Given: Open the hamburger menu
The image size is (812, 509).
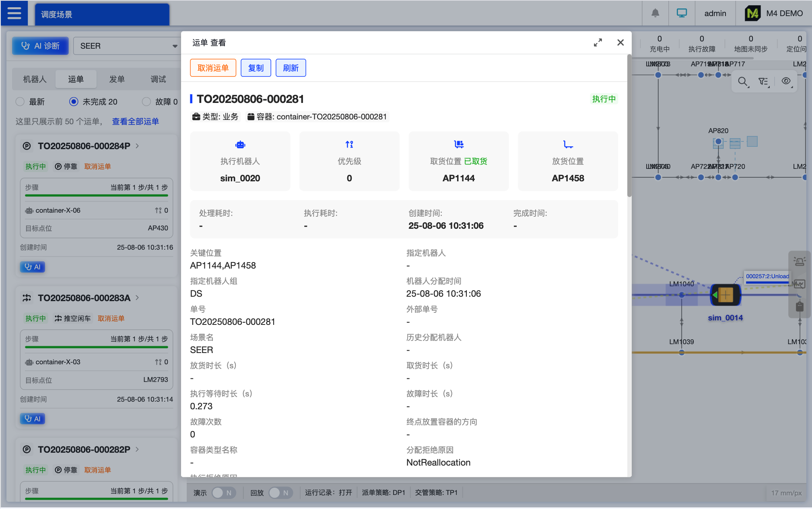Looking at the screenshot, I should 14,14.
